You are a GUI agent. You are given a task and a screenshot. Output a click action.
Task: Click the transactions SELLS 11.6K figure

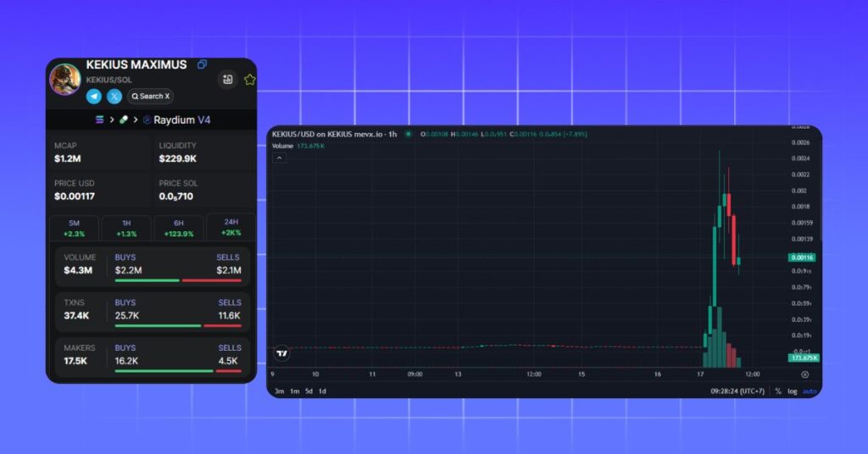point(229,316)
